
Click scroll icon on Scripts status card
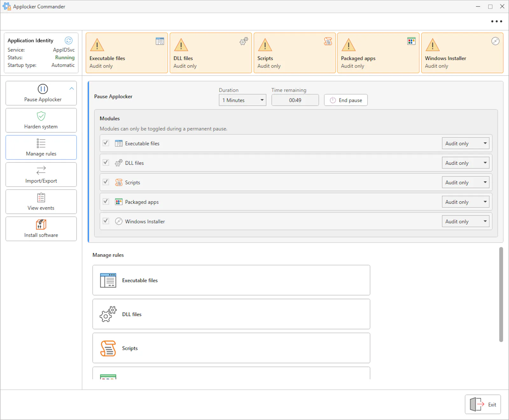[x=328, y=41]
